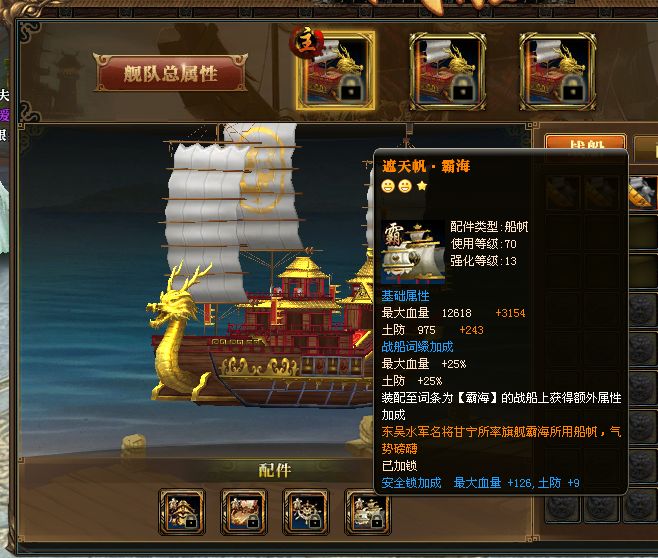Screen dimensions: 658x558
Task: Select the third locked warship portrait
Action: [558, 71]
